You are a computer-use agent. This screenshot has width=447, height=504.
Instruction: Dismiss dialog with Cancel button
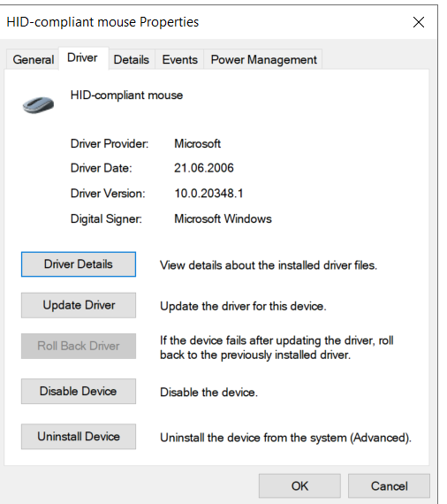pos(389,485)
